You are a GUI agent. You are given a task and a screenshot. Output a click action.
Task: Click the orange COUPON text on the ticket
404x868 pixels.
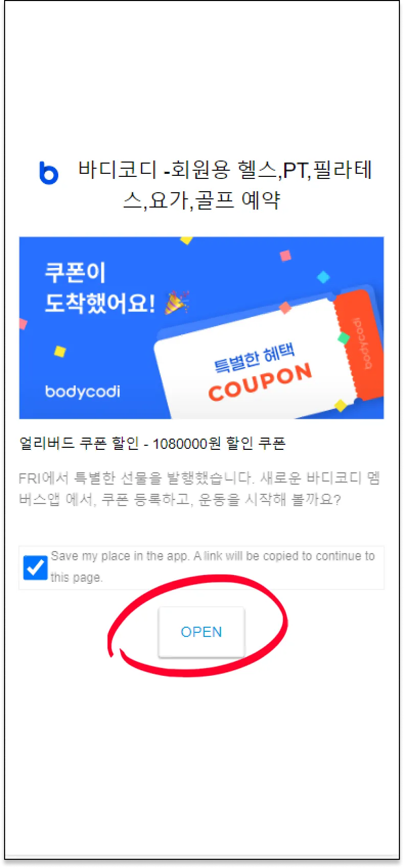260,382
